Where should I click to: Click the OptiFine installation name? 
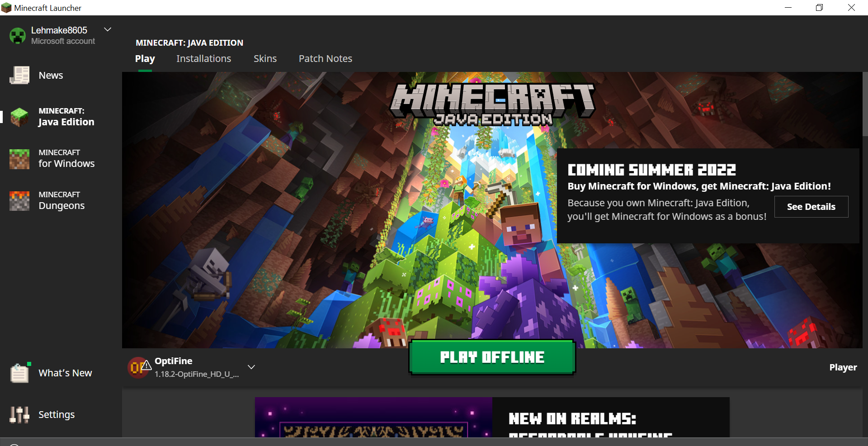pos(174,361)
